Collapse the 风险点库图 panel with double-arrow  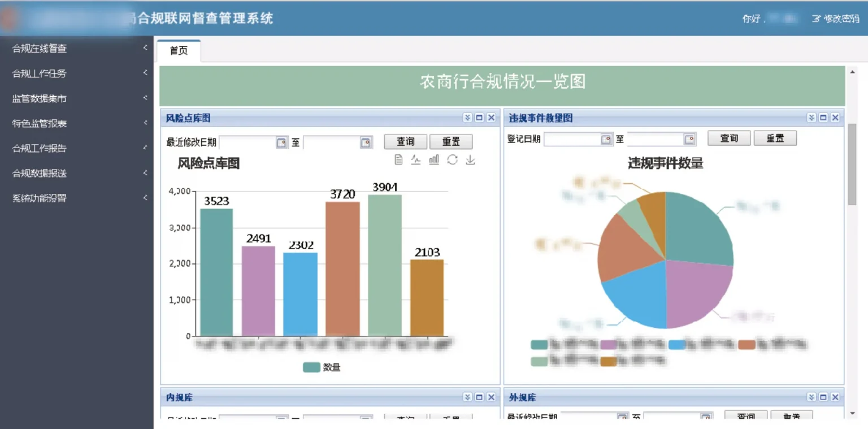tap(467, 118)
